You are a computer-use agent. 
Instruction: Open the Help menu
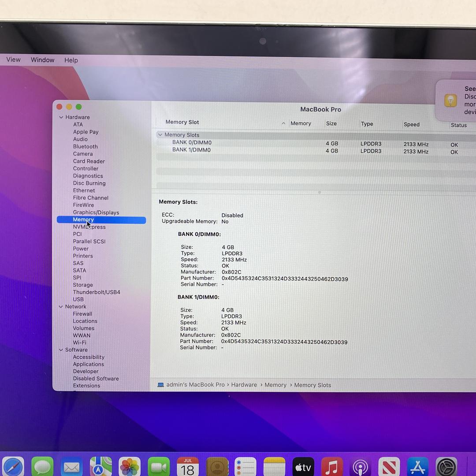point(71,60)
